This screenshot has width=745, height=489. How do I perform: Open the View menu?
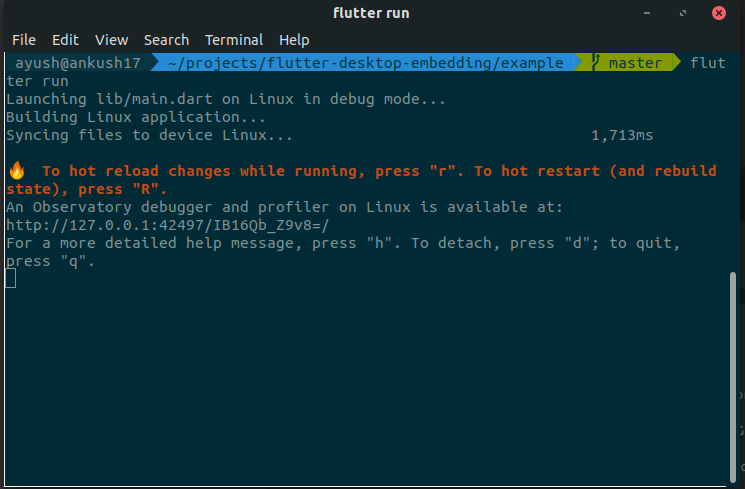pos(111,40)
